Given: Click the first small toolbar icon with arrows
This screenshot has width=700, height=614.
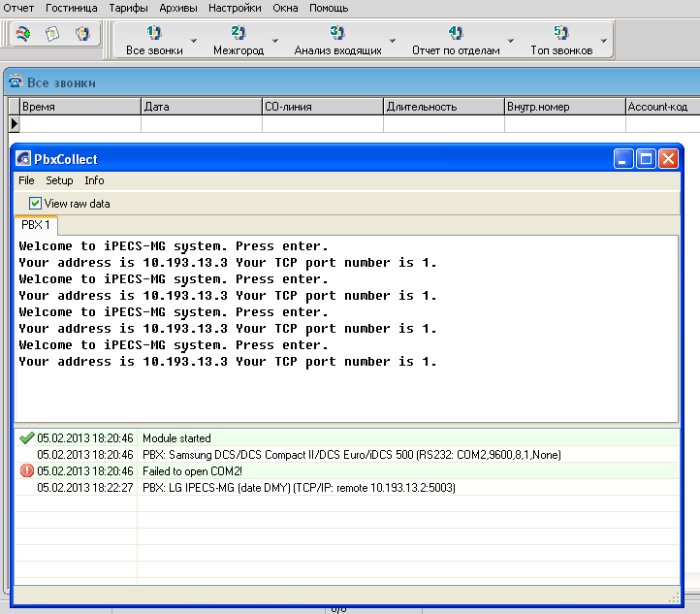Looking at the screenshot, I should (23, 34).
